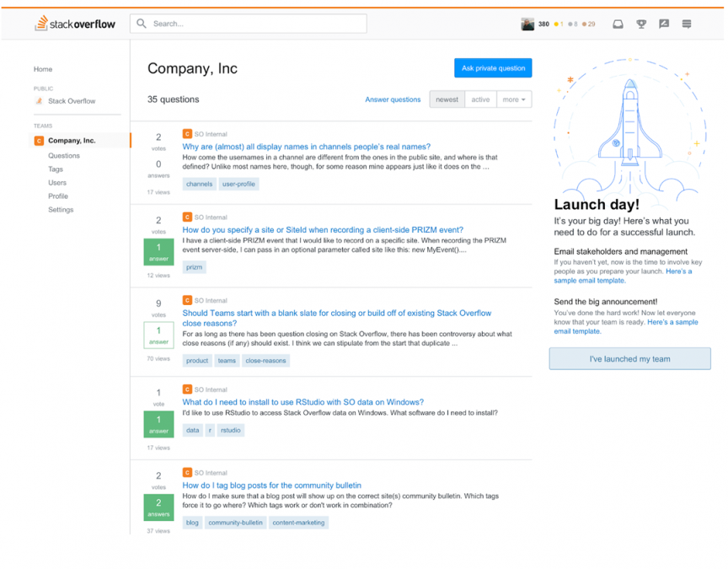Click the prizm tag
The image size is (728, 569).
pyautogui.click(x=194, y=267)
